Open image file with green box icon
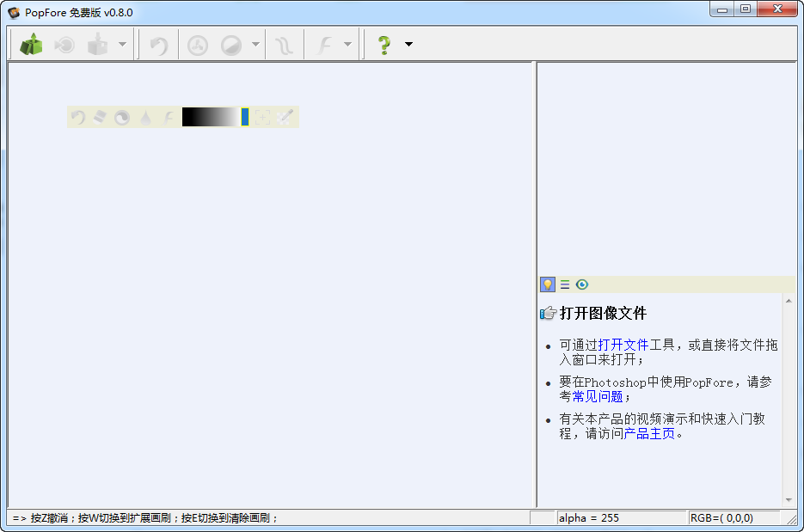The width and height of the screenshot is (804, 532). [x=31, y=44]
